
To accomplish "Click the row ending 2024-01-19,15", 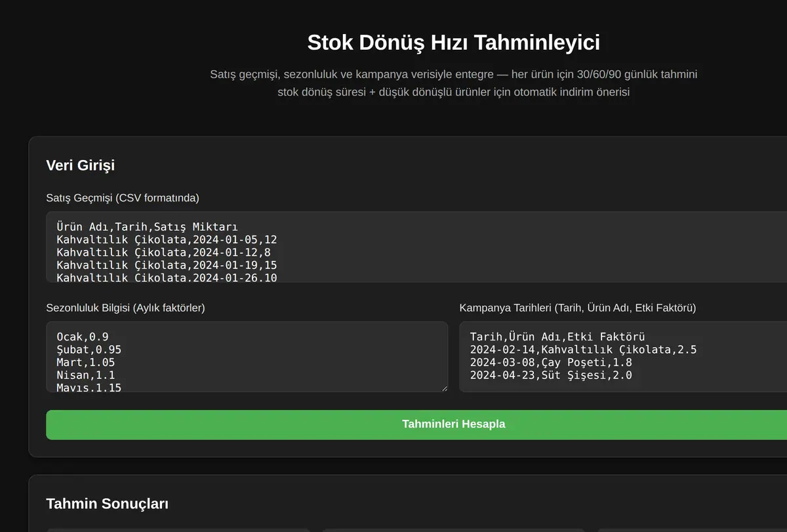I will point(167,266).
